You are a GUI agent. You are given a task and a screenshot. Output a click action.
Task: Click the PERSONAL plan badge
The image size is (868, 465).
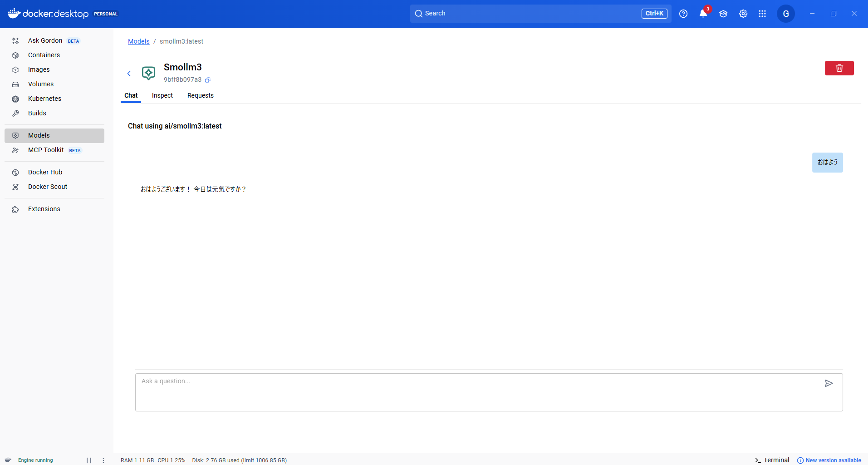(x=106, y=14)
